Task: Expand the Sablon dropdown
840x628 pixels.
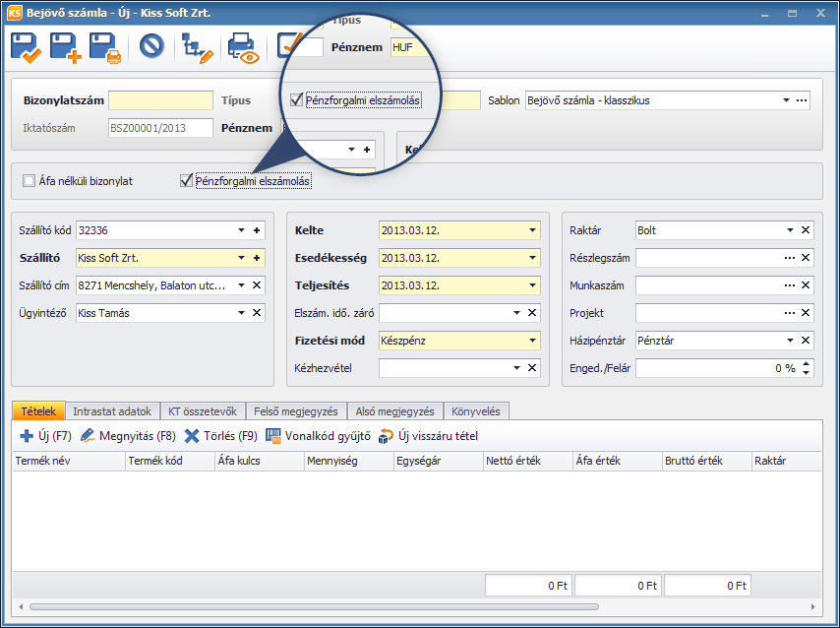Action: (x=786, y=100)
